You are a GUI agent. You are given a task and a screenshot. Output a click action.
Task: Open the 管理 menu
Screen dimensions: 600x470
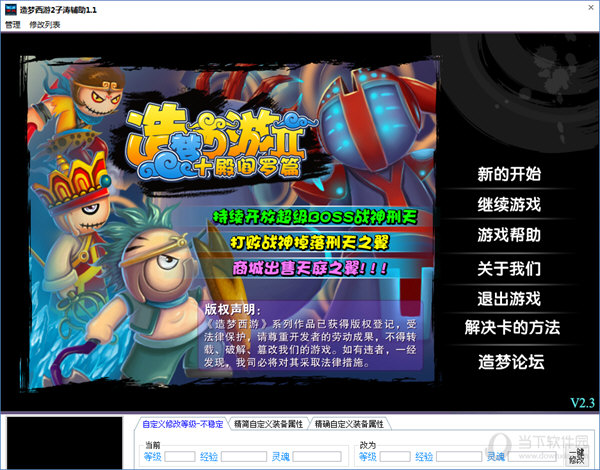point(12,25)
